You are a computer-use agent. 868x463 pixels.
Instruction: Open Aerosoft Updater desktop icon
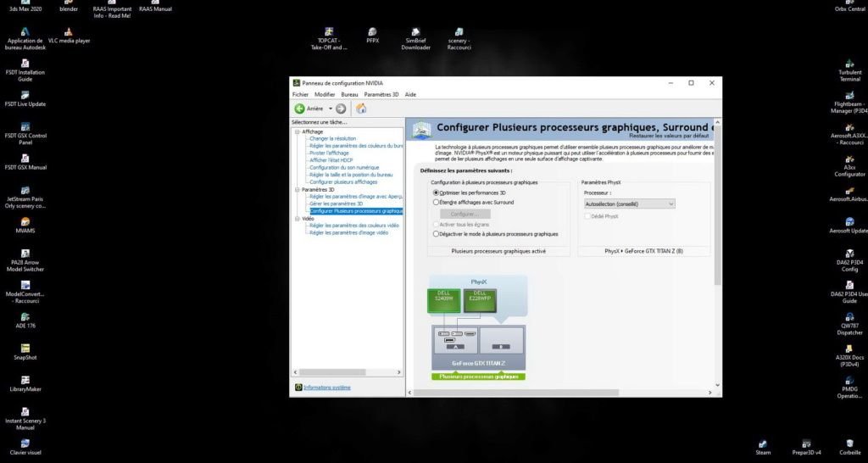coord(849,226)
